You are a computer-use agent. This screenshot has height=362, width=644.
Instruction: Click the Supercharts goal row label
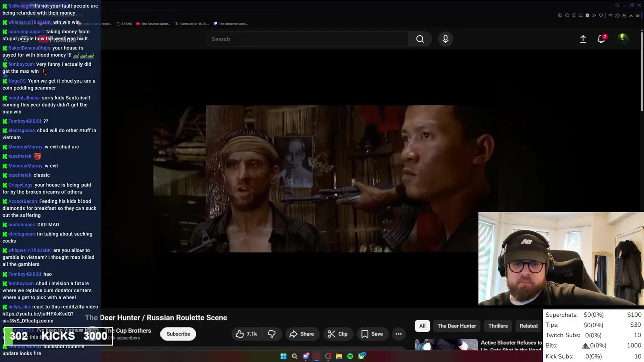click(561, 315)
